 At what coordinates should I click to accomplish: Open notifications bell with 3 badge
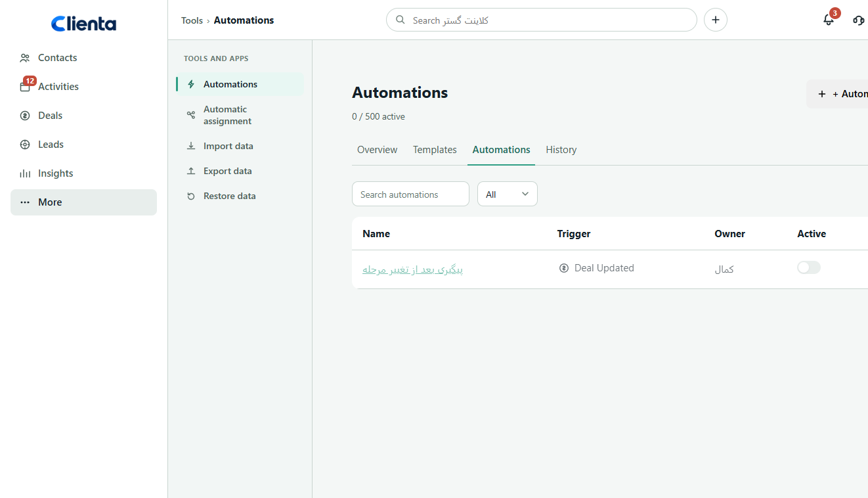(x=829, y=19)
